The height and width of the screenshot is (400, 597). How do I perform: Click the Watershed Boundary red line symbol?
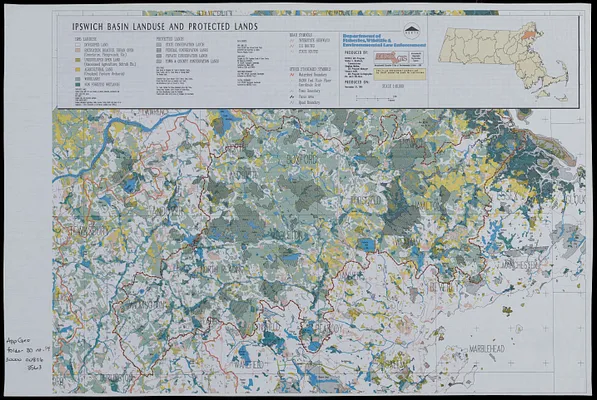click(292, 75)
